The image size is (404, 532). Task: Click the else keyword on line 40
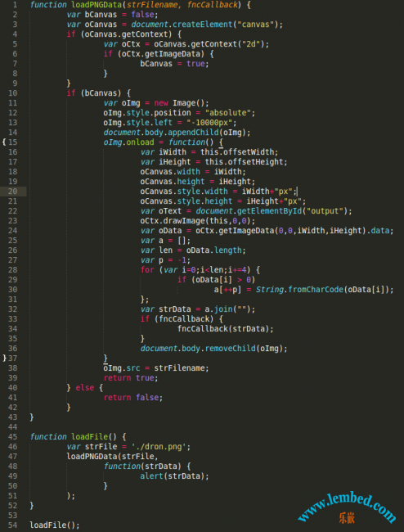(84, 388)
